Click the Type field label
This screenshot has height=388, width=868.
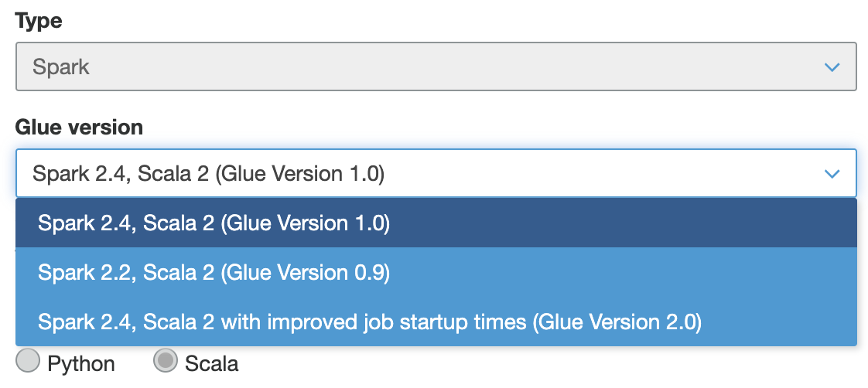(39, 21)
